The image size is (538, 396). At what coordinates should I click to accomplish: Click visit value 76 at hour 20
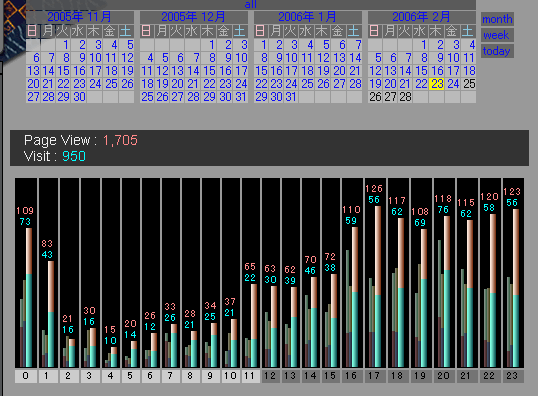pyautogui.click(x=443, y=210)
